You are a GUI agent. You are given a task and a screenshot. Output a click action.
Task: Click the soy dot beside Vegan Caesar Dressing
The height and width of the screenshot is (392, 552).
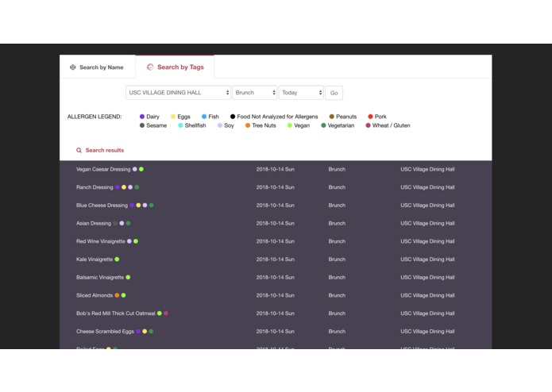135,170
